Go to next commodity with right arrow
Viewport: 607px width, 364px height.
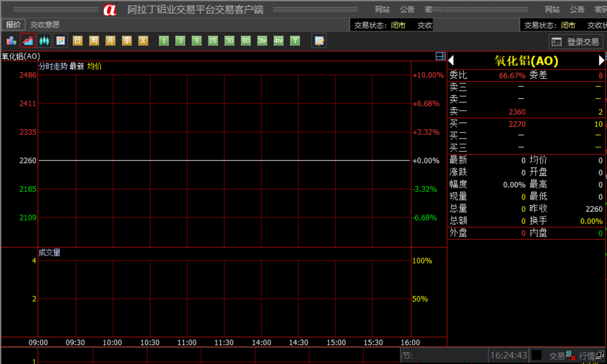click(x=601, y=61)
